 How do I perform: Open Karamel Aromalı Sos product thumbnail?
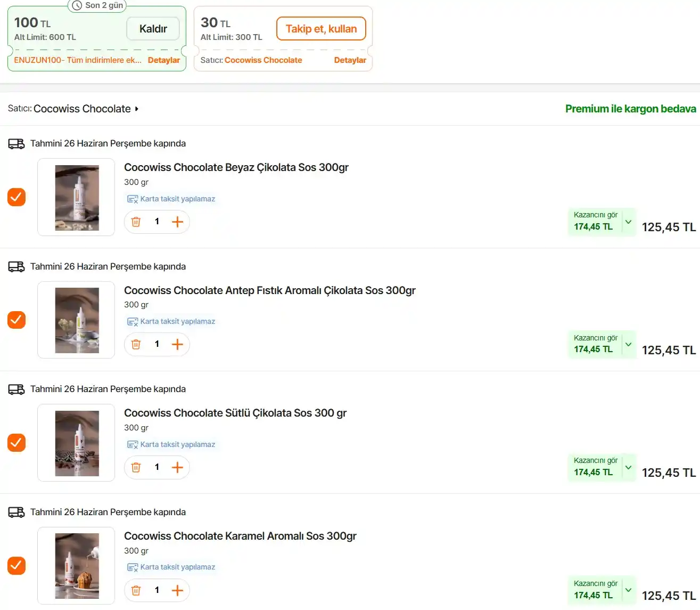76,566
